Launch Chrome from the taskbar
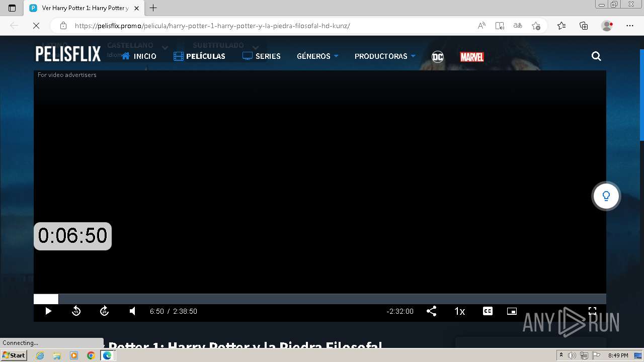 pyautogui.click(x=91, y=355)
